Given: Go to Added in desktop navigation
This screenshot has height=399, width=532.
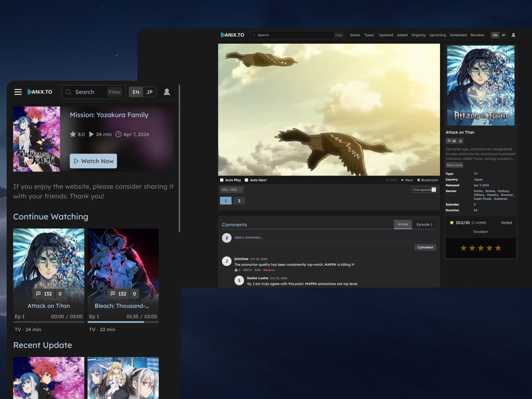Looking at the screenshot, I should pyautogui.click(x=402, y=35).
